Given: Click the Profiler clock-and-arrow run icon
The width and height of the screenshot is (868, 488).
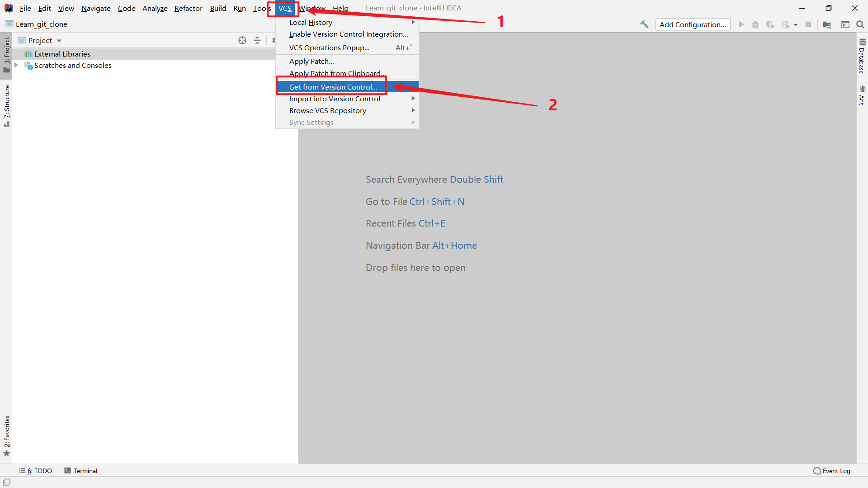Looking at the screenshot, I should pyautogui.click(x=786, y=24).
